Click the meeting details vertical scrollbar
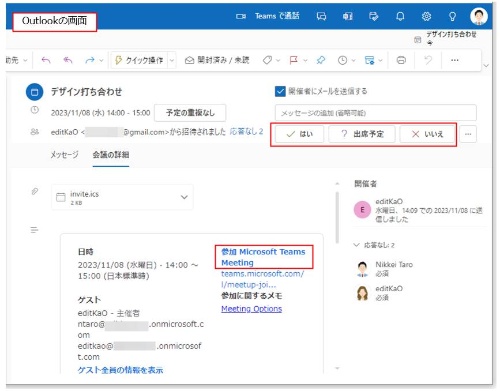Viewport: 500px width, 391px height. tap(337, 217)
